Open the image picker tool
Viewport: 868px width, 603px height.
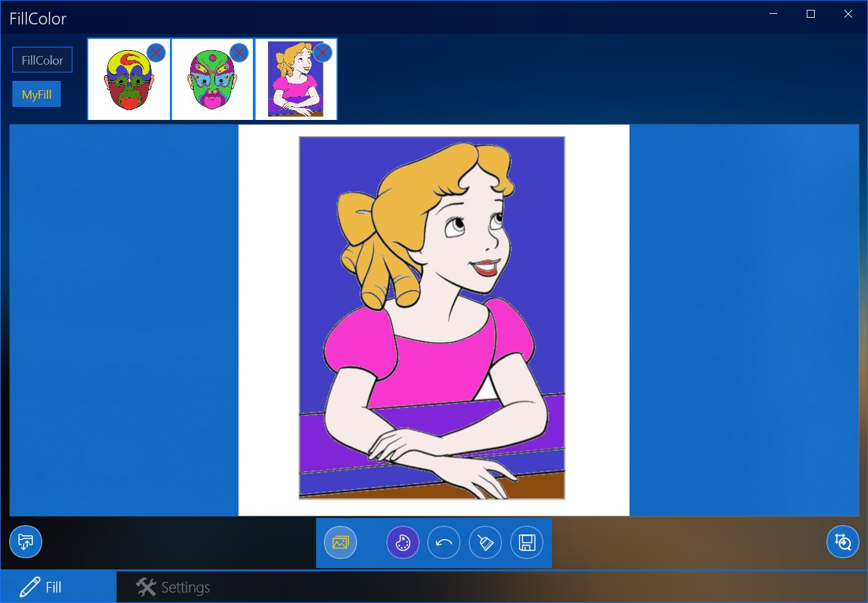tap(340, 542)
